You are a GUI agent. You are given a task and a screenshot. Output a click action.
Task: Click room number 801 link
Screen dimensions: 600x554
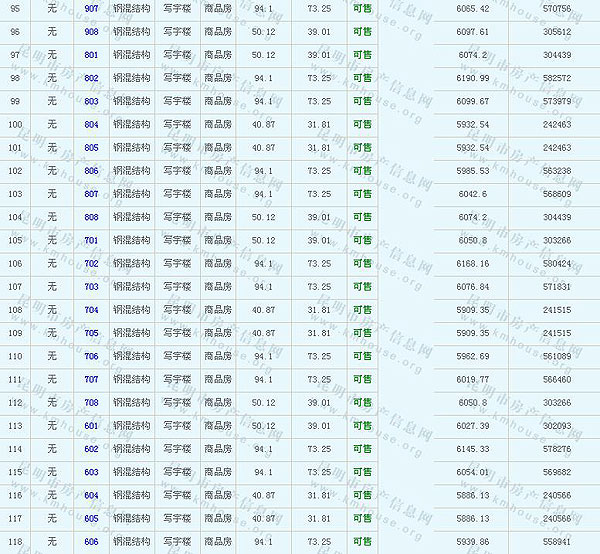point(91,54)
